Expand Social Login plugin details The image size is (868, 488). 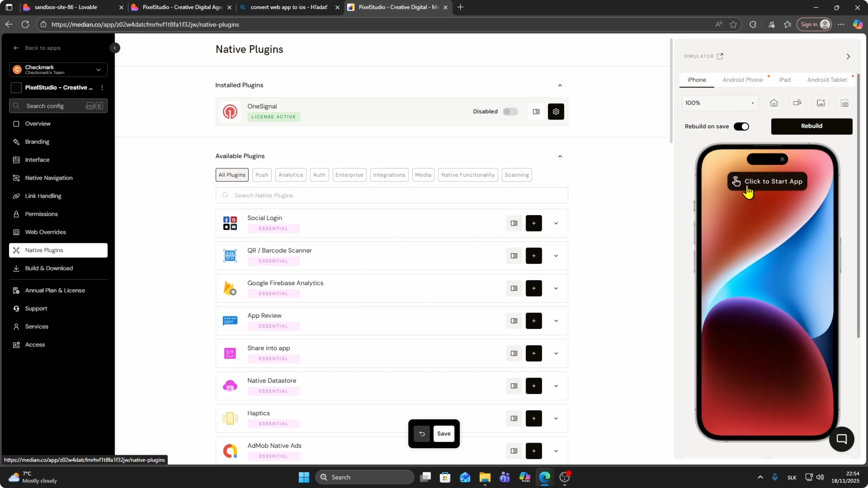(x=556, y=223)
